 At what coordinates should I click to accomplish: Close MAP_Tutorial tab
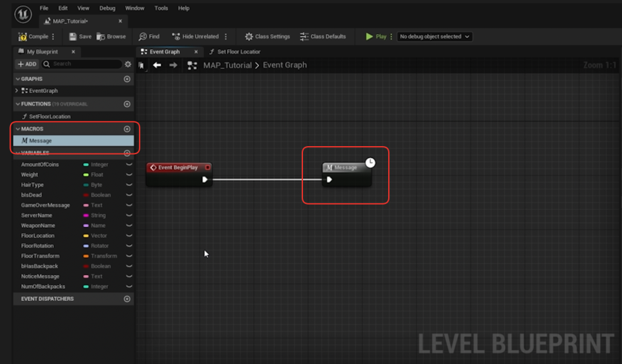pos(120,21)
